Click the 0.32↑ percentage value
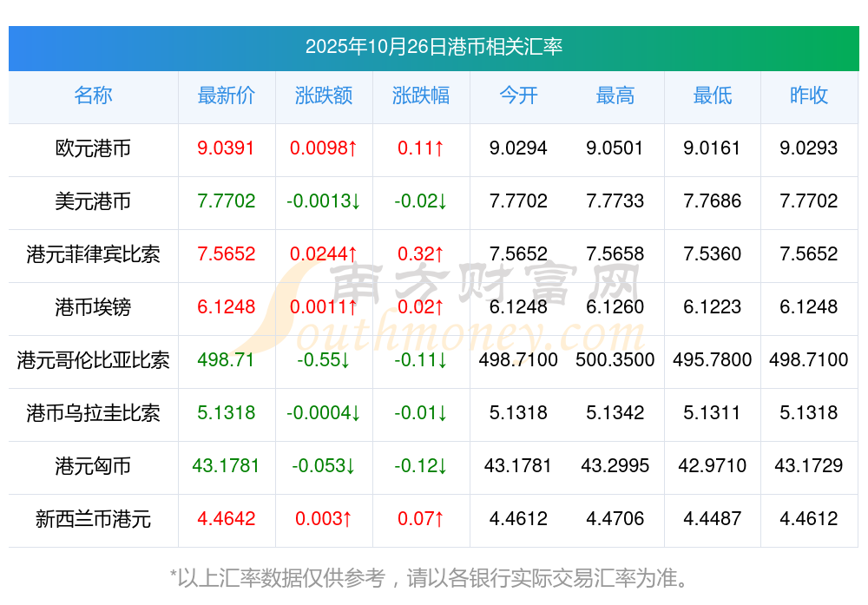The width and height of the screenshot is (868, 605). click(x=421, y=253)
